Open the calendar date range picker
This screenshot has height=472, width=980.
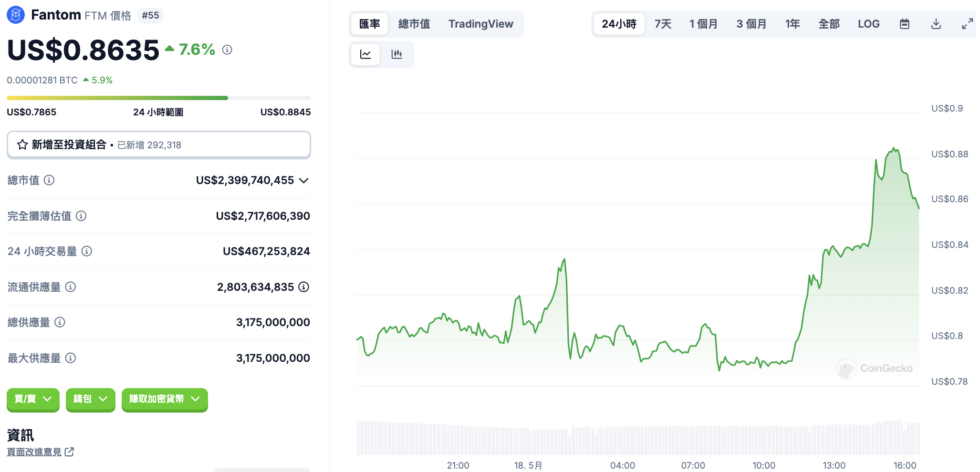[x=904, y=24]
